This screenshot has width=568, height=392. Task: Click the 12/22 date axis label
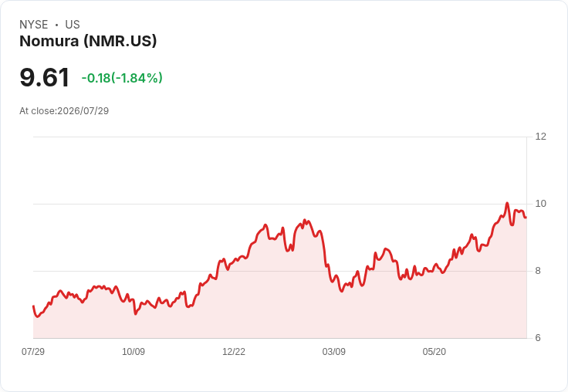tap(234, 351)
